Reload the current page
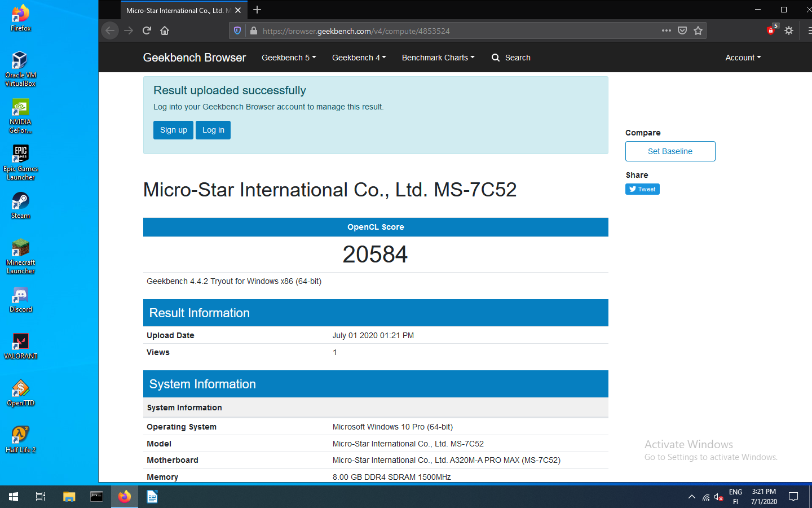 [147, 30]
